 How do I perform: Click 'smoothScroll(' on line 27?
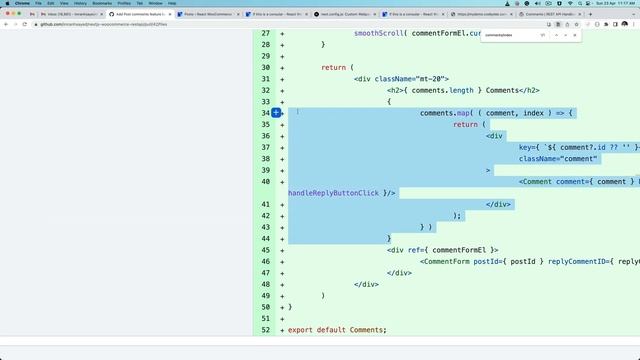click(x=381, y=33)
